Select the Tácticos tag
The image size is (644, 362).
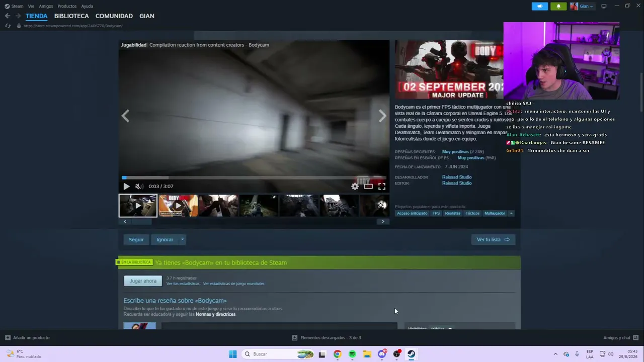(472, 213)
